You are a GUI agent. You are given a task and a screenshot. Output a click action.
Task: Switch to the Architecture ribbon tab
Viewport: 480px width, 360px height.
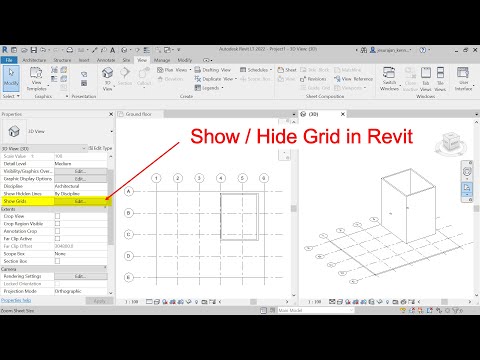click(x=34, y=60)
